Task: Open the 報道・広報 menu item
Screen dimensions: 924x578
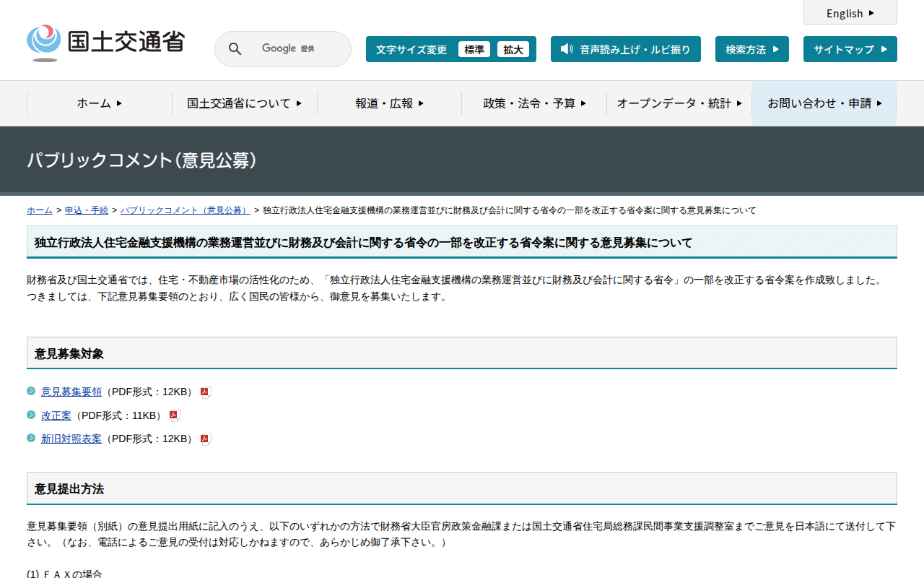Action: coord(388,103)
